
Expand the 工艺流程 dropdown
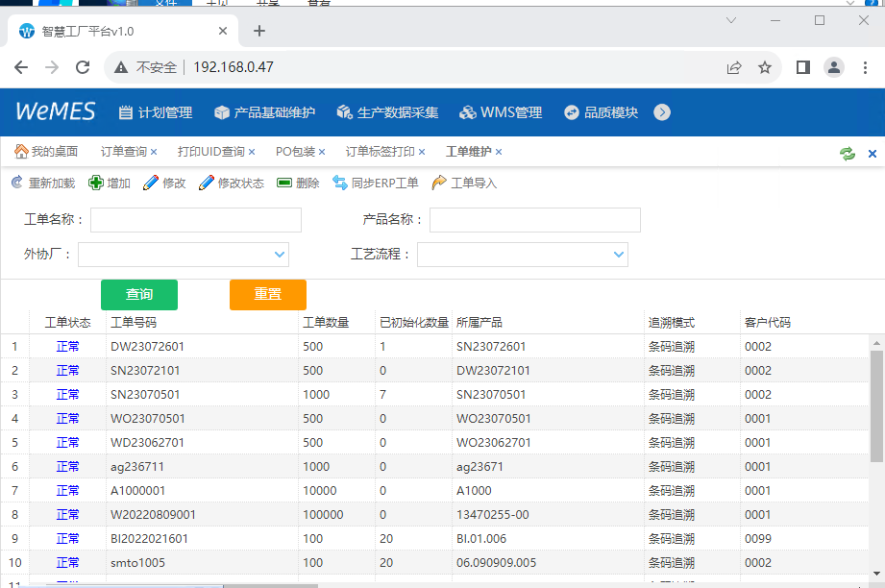tap(619, 255)
